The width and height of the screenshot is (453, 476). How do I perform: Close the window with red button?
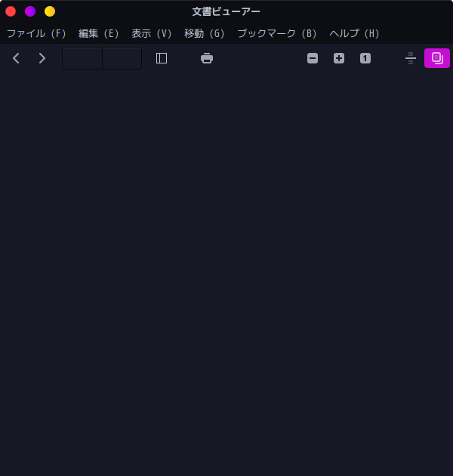click(x=11, y=11)
